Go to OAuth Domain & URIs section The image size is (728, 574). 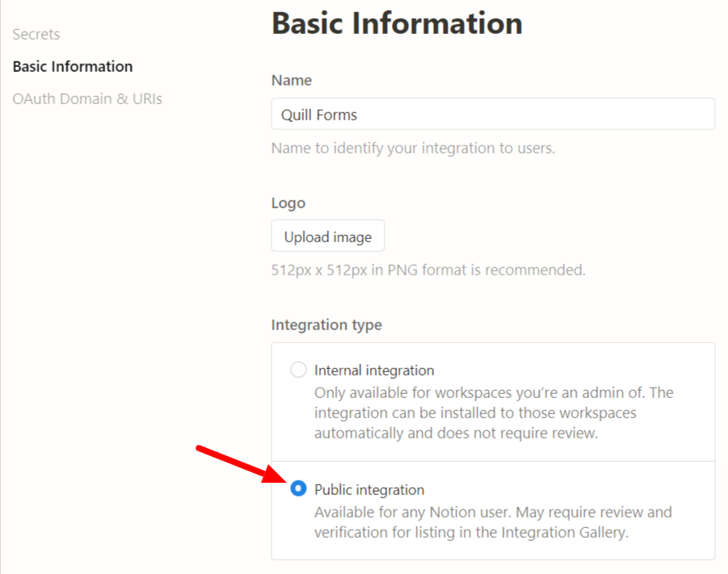pyautogui.click(x=87, y=98)
